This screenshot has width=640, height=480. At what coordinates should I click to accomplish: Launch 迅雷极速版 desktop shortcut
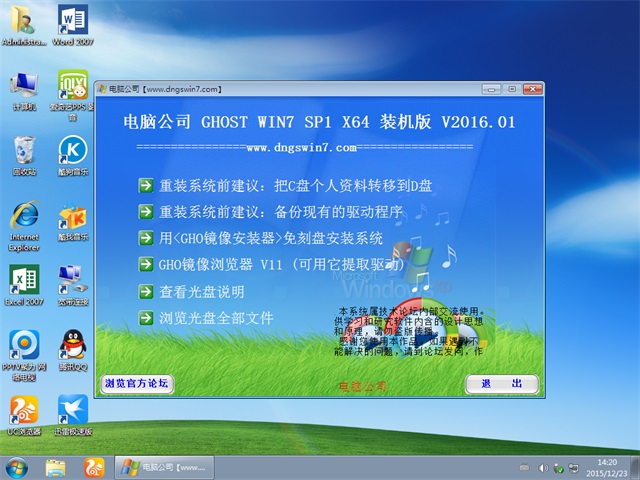point(73,416)
